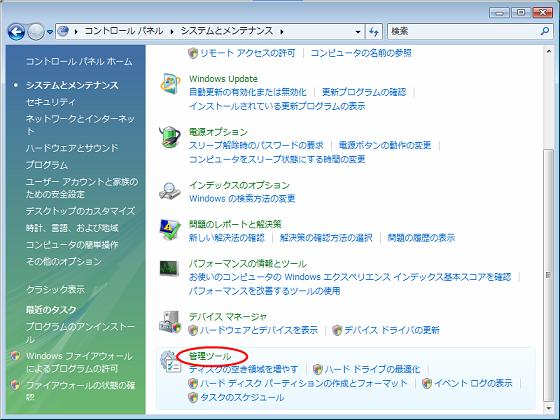The height and width of the screenshot is (420, 560).
Task: Open プログラムのアンインストール recent task
Action: point(80,333)
